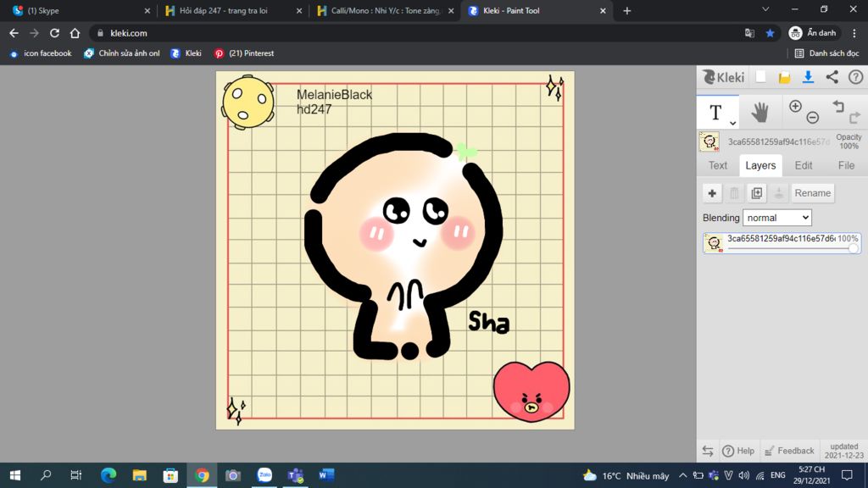Select the layer row in the layers list
This screenshot has width=868, height=488.
click(x=782, y=243)
